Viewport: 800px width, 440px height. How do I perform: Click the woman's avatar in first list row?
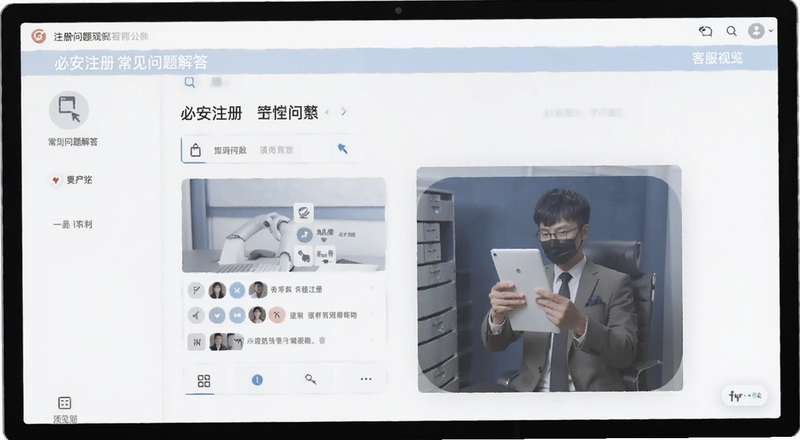pyautogui.click(x=217, y=290)
